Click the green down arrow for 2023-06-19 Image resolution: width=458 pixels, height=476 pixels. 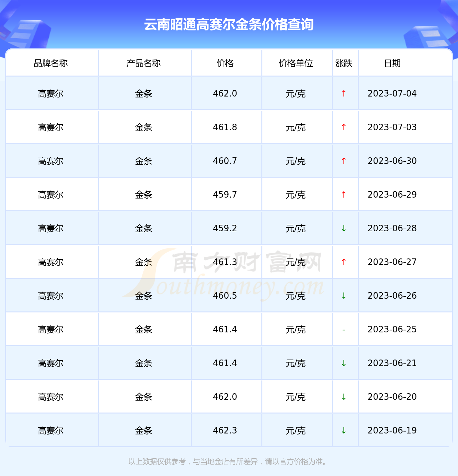[x=343, y=431]
